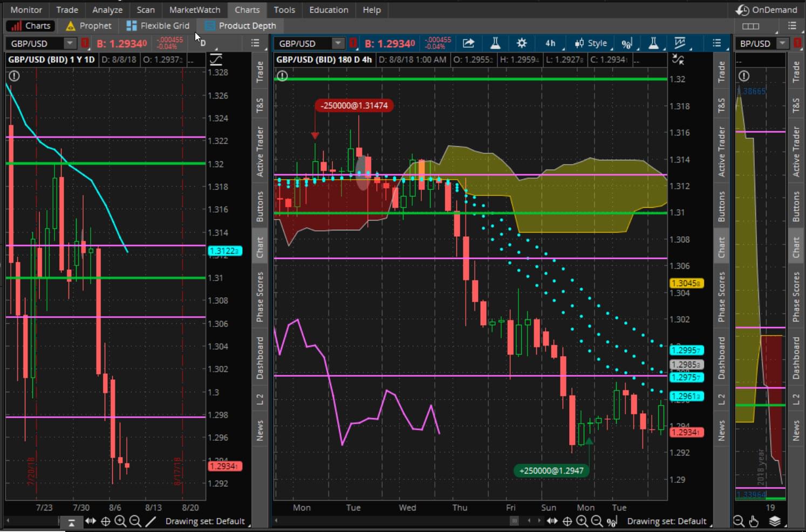Screen dimensions: 806x532
Task: Zoom out on the left chart
Action: pyautogui.click(x=135, y=521)
